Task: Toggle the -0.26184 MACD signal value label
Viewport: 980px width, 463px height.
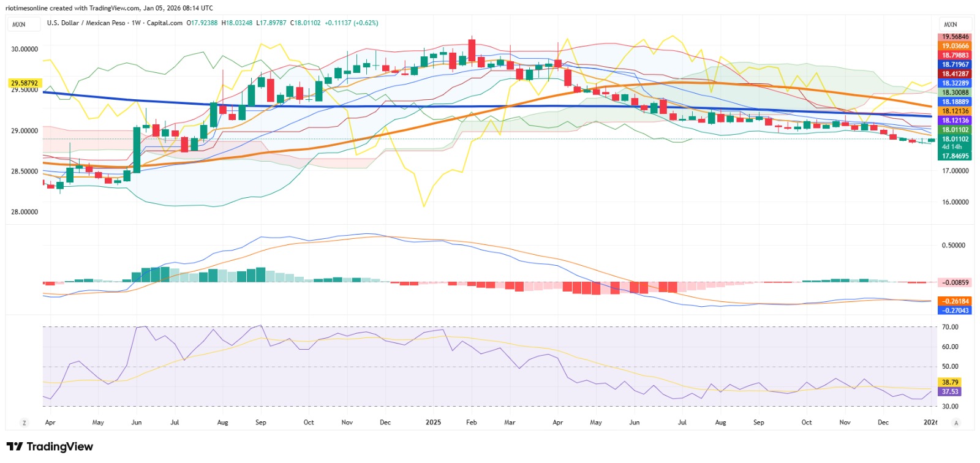Action: click(955, 301)
